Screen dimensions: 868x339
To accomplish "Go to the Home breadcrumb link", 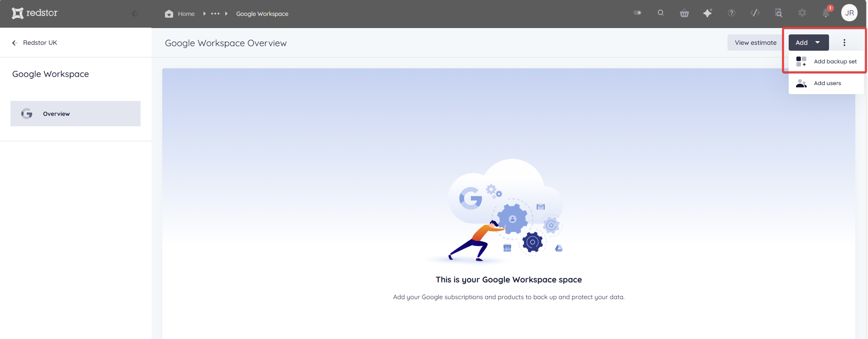I will (186, 14).
